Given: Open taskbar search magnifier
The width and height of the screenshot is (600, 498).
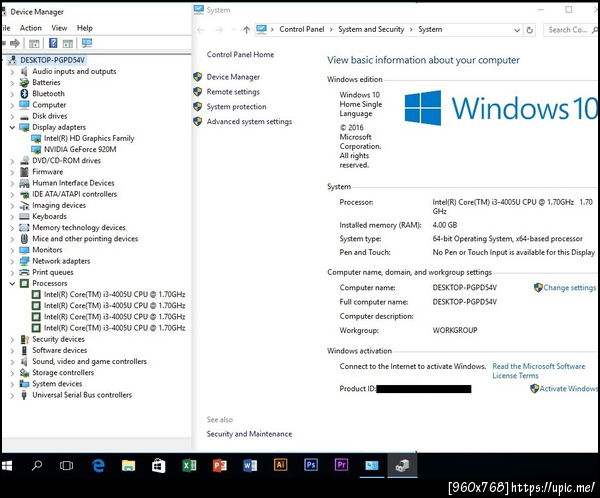Looking at the screenshot, I should coord(37,465).
